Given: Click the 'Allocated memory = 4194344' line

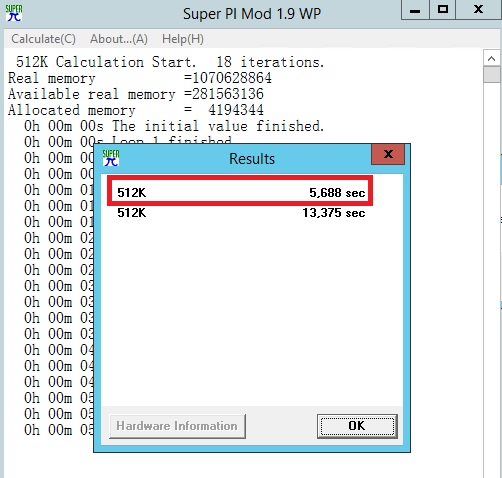Looking at the screenshot, I should coord(136,110).
